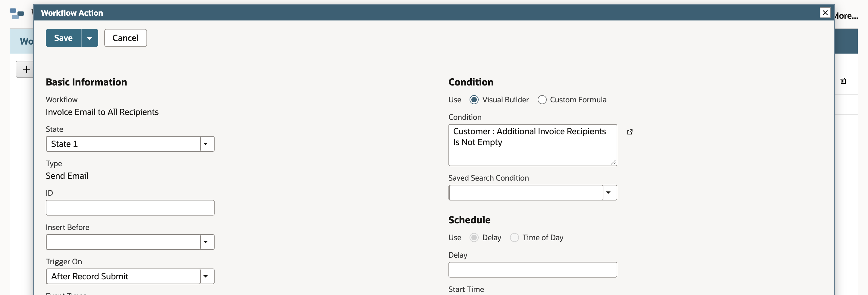Click the workflow logo icon in the top-left corner

(17, 14)
